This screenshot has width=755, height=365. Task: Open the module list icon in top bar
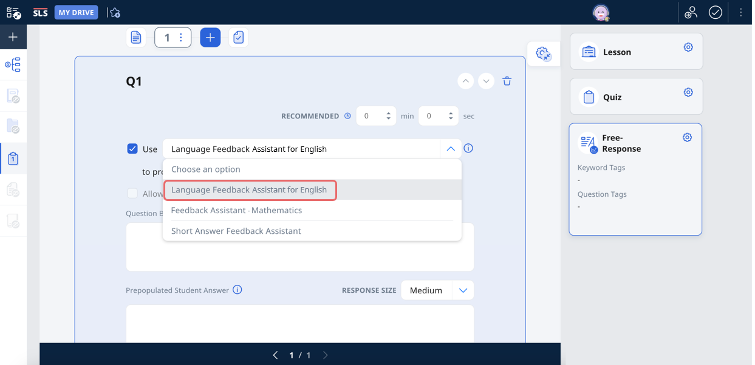pos(14,13)
